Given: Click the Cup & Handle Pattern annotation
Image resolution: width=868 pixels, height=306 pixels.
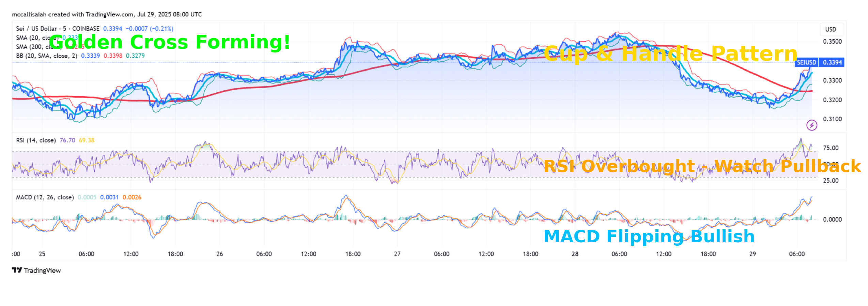Looking at the screenshot, I should point(670,54).
